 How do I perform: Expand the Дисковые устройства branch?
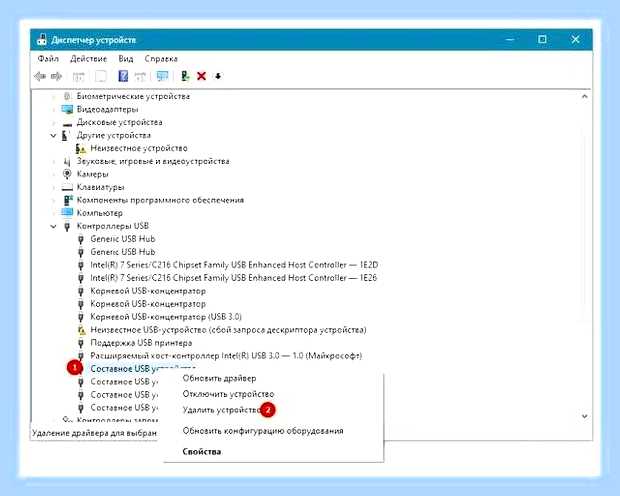click(x=53, y=123)
